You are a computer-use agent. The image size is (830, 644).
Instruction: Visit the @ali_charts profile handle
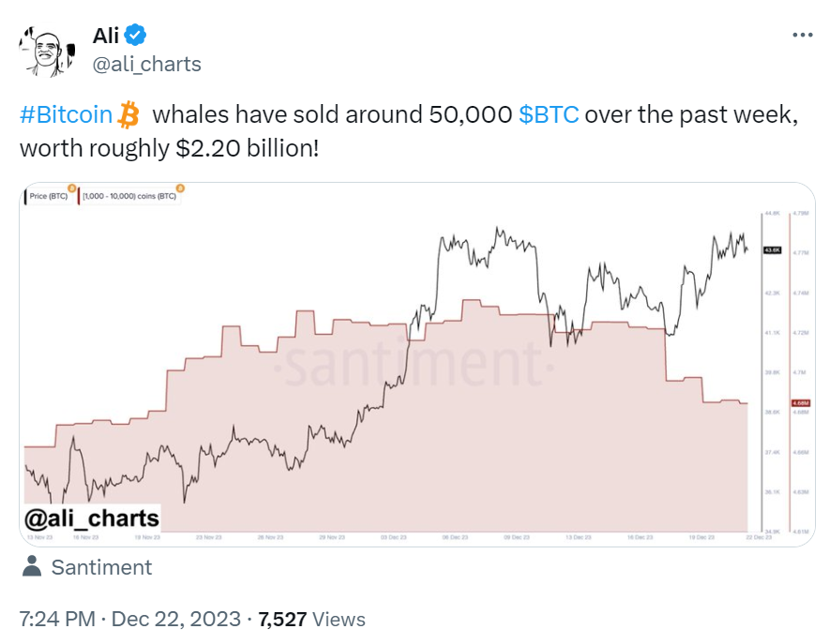[x=146, y=64]
